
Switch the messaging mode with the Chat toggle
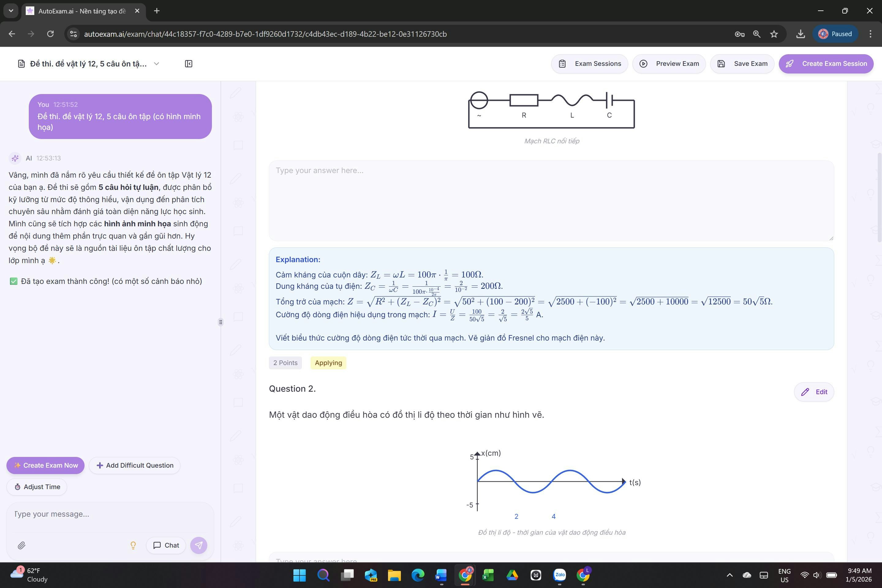pos(165,545)
